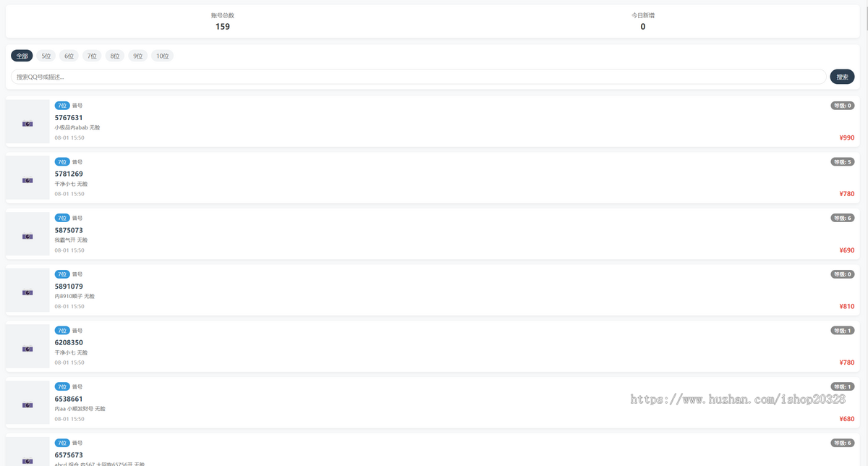Viewport: 868px width, 466px height.
Task: Click the thumbnail image for account 5767631
Action: coord(27,124)
